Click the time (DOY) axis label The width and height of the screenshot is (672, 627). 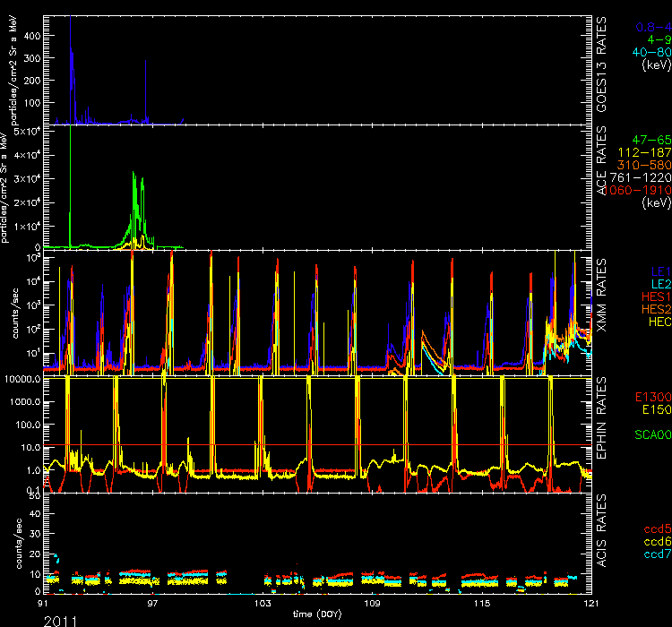(x=316, y=614)
